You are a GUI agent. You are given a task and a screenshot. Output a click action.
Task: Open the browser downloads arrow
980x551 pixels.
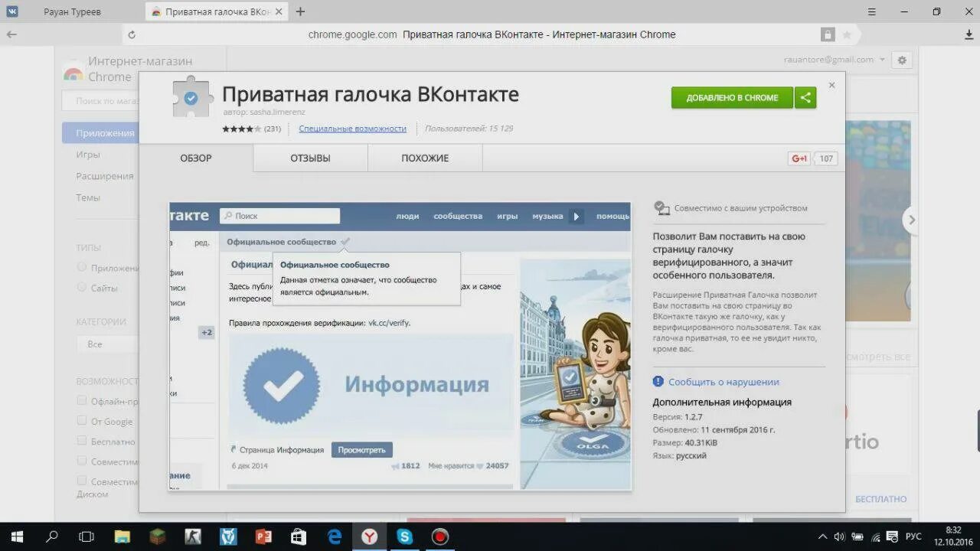(969, 34)
